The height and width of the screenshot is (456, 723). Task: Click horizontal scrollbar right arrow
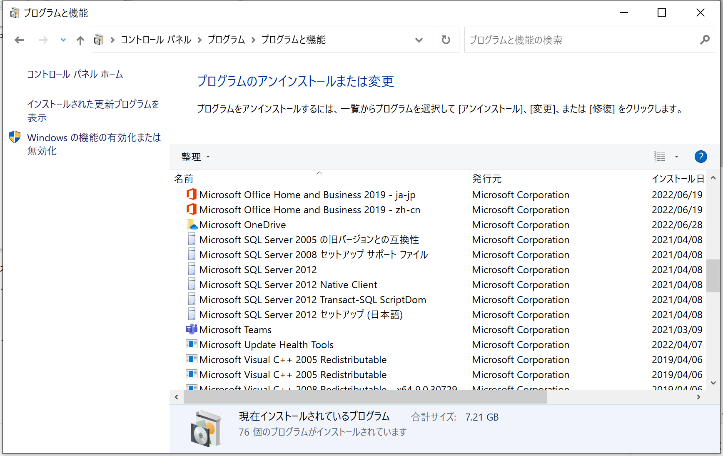(x=699, y=397)
